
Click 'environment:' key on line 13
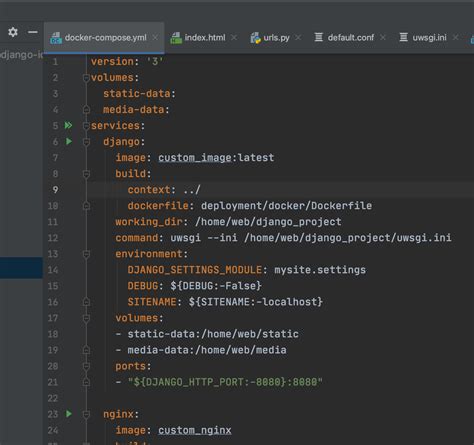(x=152, y=254)
